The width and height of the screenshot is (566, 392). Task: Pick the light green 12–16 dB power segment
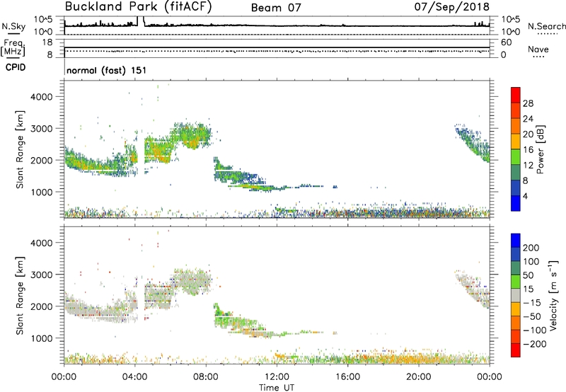pyautogui.click(x=516, y=157)
